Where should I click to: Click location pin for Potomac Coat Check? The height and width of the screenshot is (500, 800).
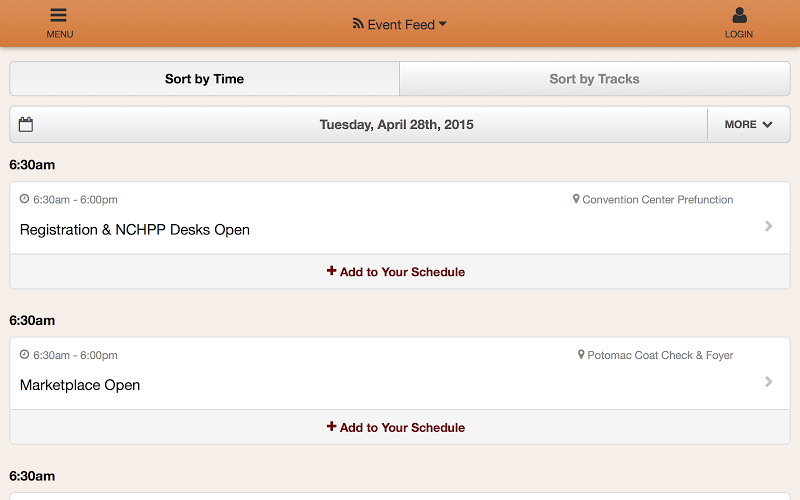tap(581, 355)
